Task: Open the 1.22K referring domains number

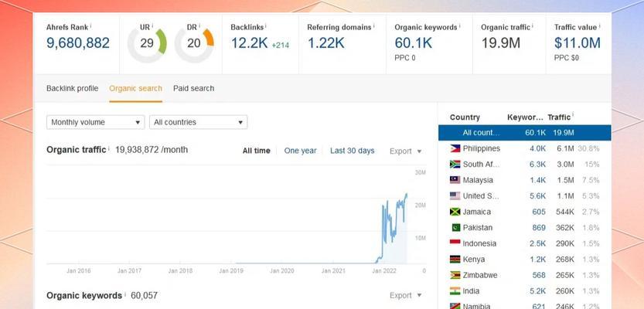Action: pos(326,43)
